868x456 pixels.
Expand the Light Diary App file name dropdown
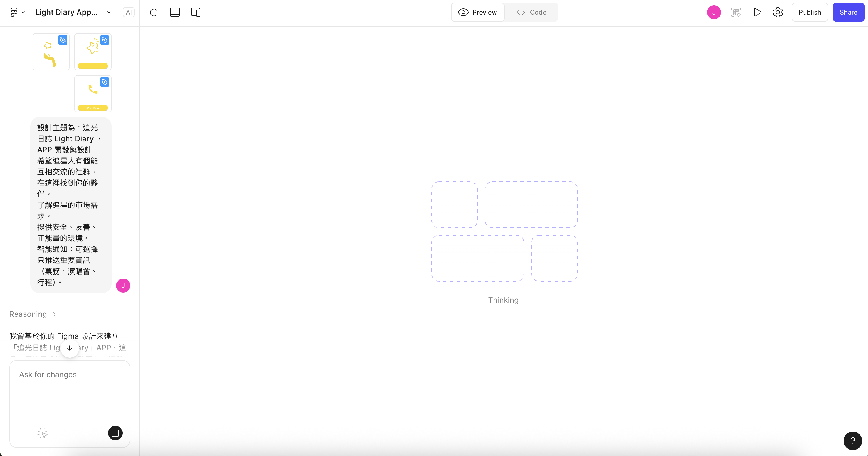point(109,13)
